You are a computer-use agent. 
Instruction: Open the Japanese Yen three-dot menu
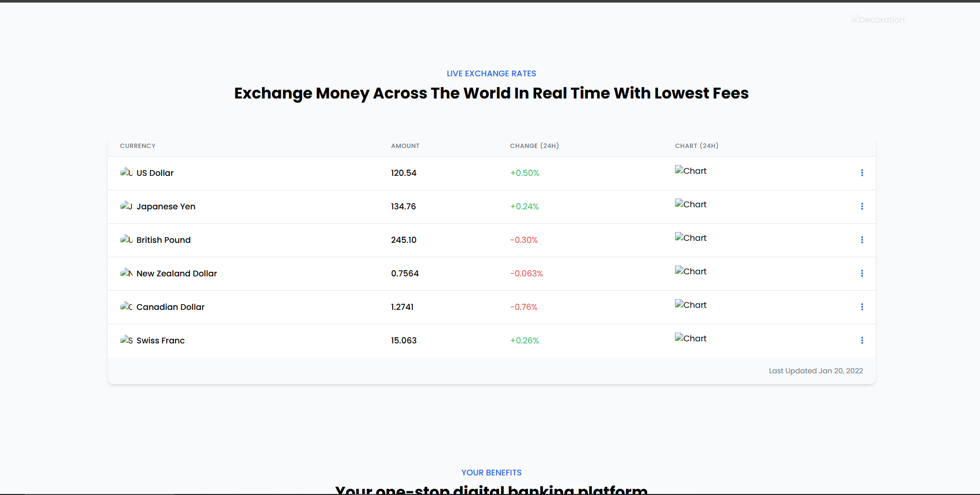(861, 206)
